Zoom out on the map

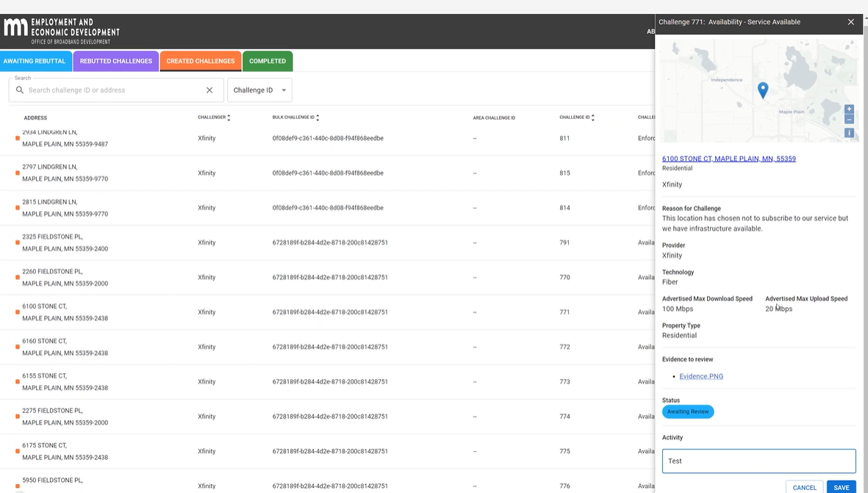pyautogui.click(x=849, y=120)
